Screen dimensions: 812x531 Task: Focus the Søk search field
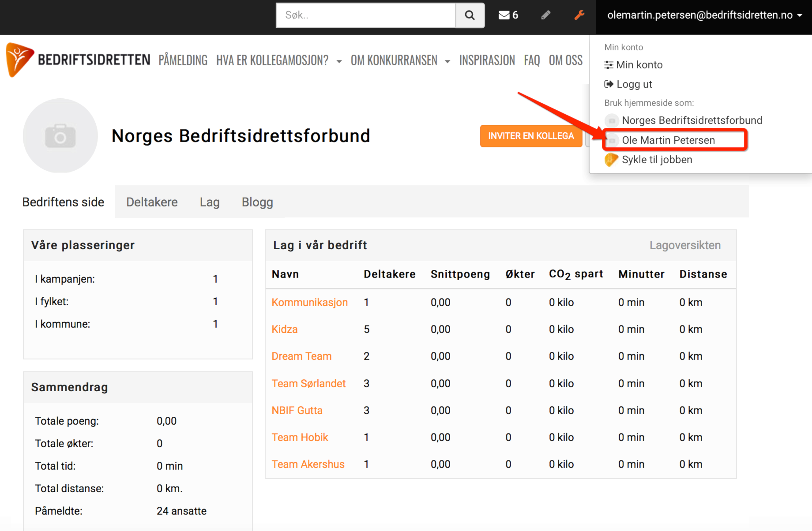tap(366, 15)
